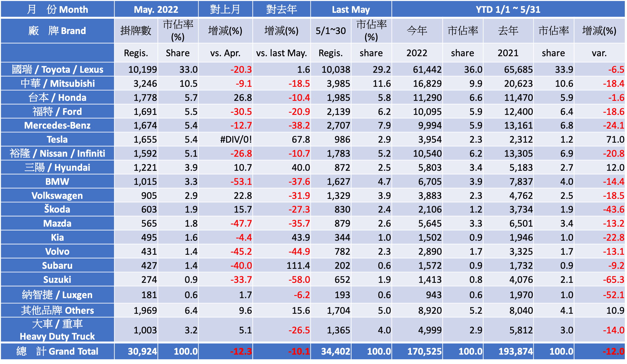Select Grand Total Last May value 34,402

[x=331, y=351]
